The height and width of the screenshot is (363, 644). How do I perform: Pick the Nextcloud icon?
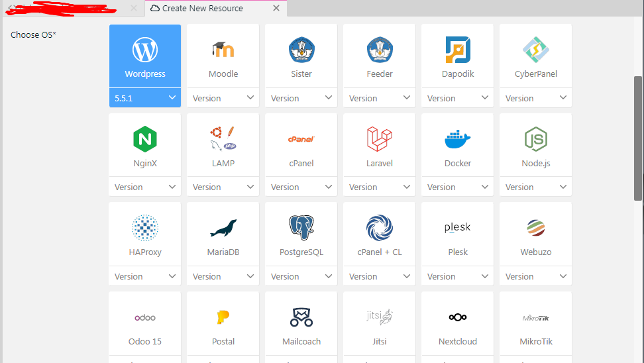pyautogui.click(x=458, y=317)
